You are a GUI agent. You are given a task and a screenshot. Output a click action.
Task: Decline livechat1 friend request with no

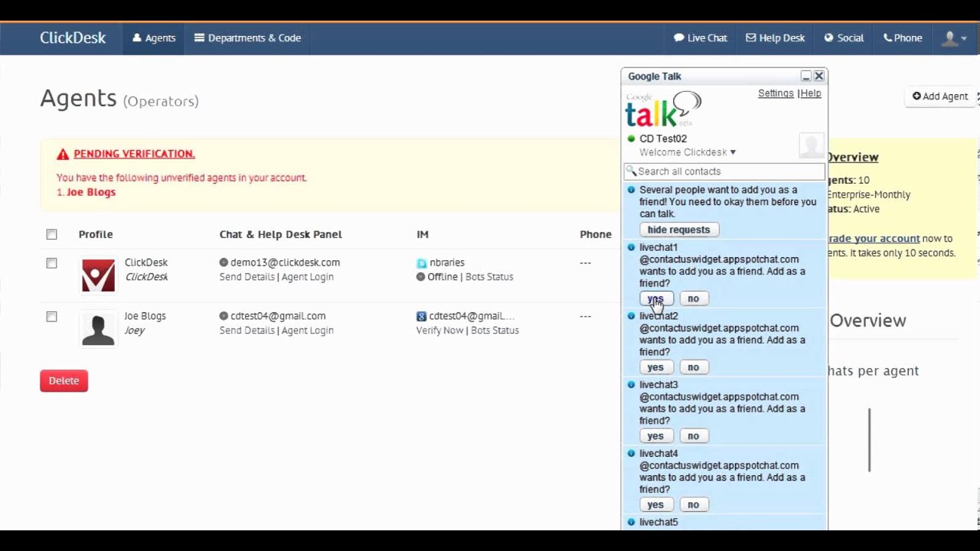point(693,298)
